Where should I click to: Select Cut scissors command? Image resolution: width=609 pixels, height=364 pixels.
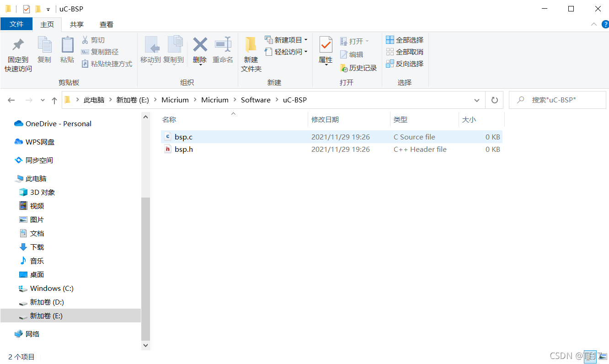click(93, 40)
